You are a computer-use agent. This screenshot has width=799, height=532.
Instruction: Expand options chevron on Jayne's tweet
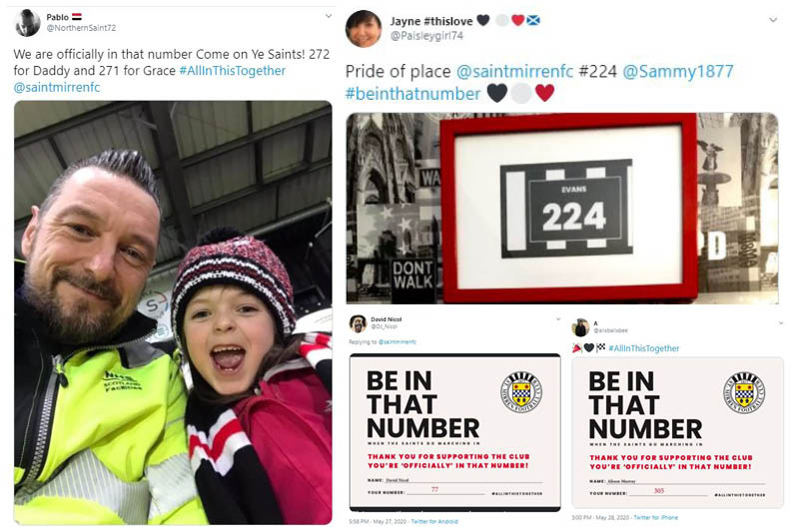click(x=773, y=20)
